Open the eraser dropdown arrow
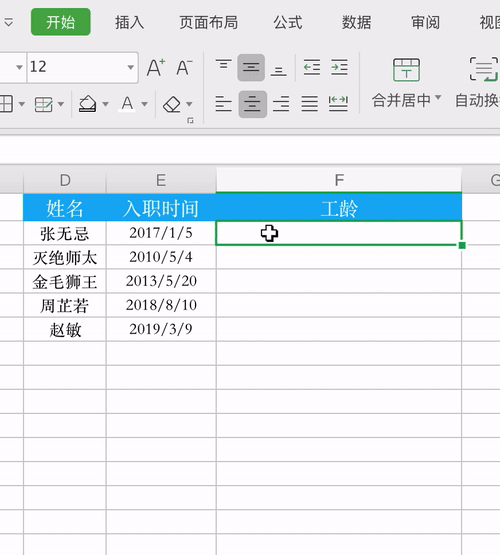500x555 pixels. [189, 104]
